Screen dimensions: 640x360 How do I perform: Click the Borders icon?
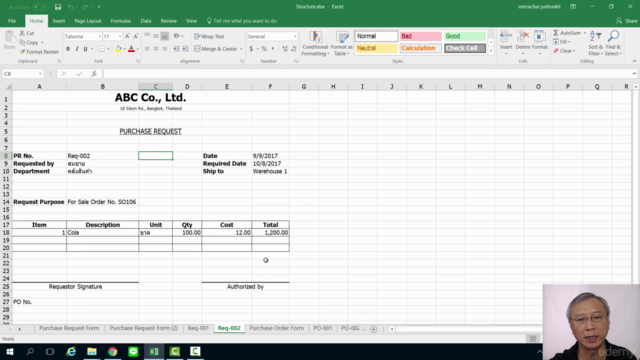pos(102,49)
